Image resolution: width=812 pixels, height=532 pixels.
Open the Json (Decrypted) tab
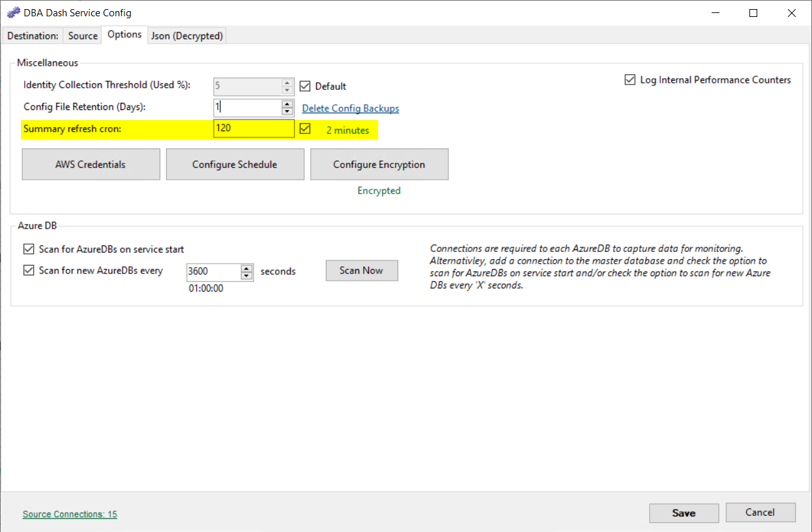click(186, 36)
